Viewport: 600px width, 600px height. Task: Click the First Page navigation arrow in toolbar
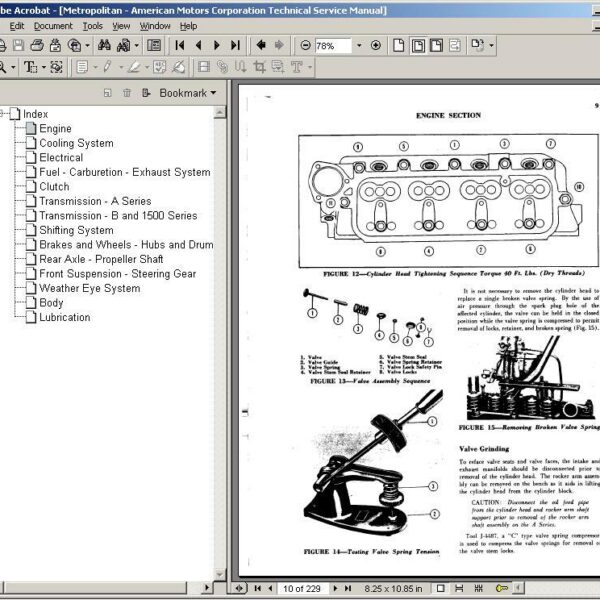[x=180, y=45]
